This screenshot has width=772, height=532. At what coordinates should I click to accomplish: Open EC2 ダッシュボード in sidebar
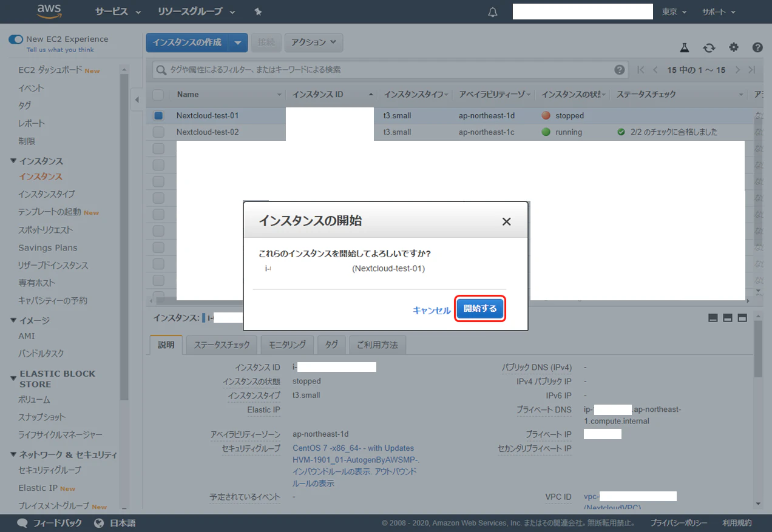pyautogui.click(x=50, y=70)
